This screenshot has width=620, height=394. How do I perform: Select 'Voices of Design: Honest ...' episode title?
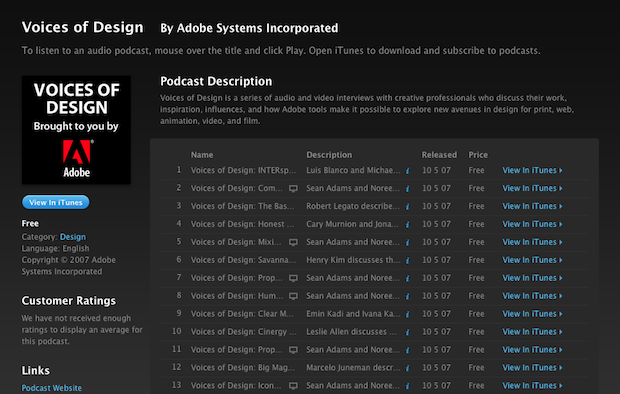pos(242,224)
